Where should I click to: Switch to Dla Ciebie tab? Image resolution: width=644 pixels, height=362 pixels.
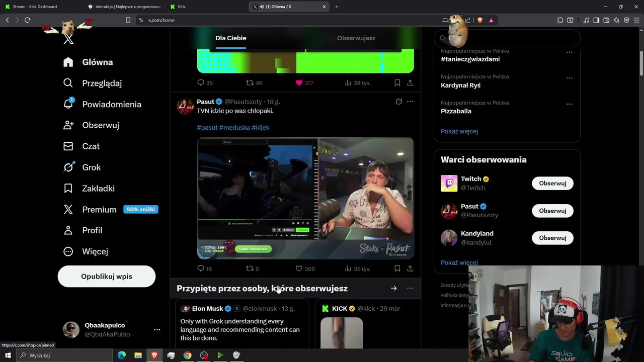231,38
